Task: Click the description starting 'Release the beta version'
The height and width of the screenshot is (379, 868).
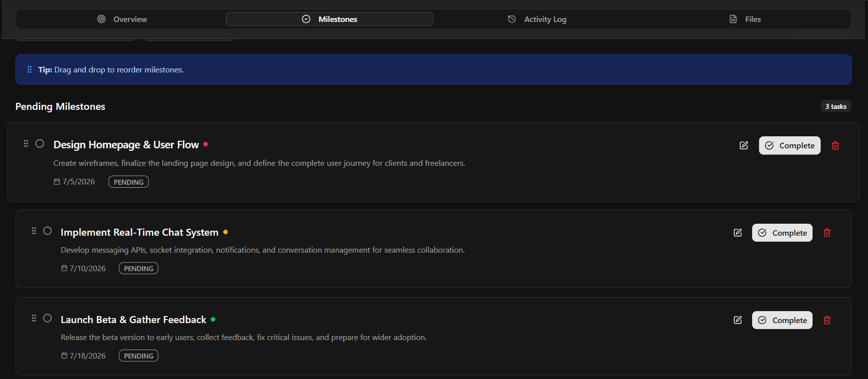Action: pyautogui.click(x=244, y=338)
